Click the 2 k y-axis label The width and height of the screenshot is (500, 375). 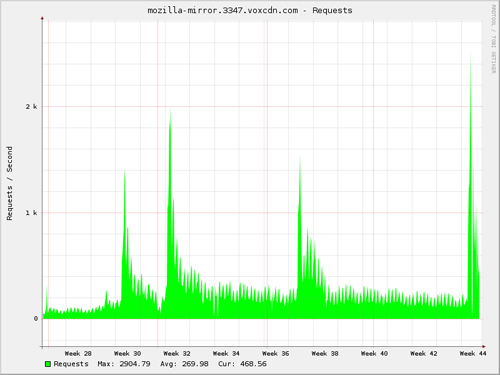[x=32, y=107]
